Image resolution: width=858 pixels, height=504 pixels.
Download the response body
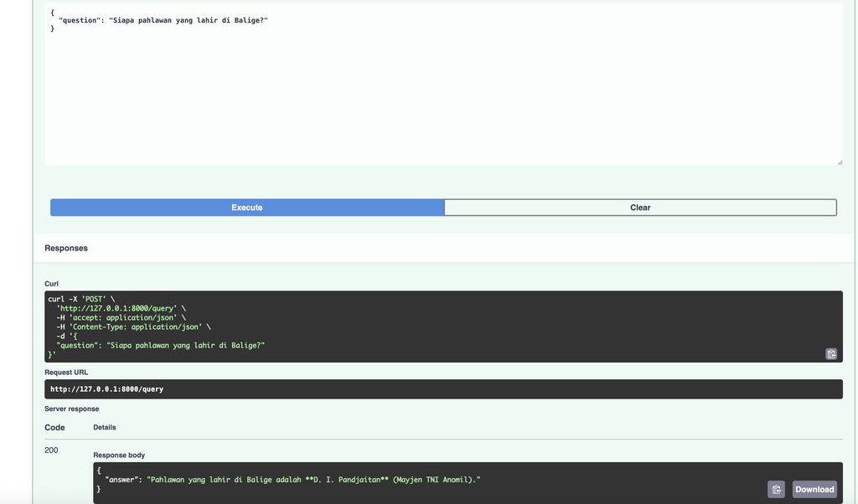tap(814, 489)
